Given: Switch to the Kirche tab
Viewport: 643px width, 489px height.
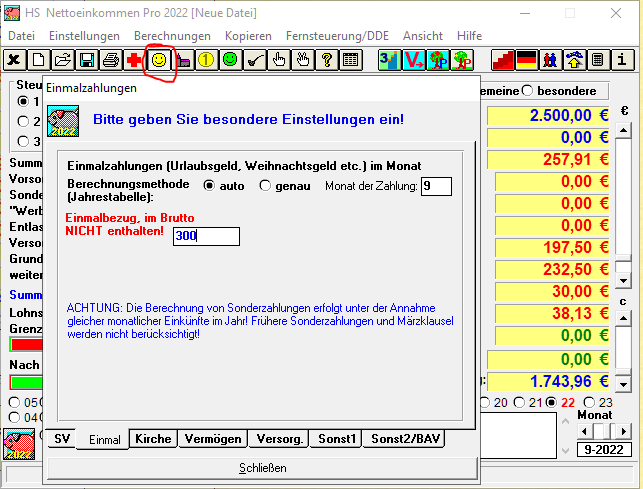Looking at the screenshot, I should [153, 439].
